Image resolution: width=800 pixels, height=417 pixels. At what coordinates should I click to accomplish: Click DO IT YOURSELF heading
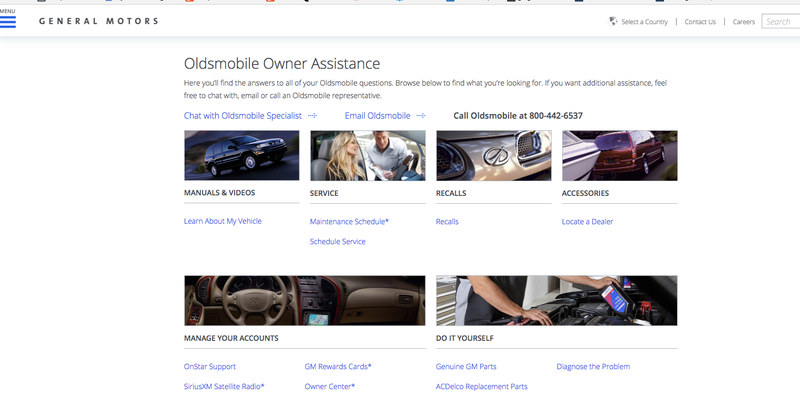click(465, 338)
